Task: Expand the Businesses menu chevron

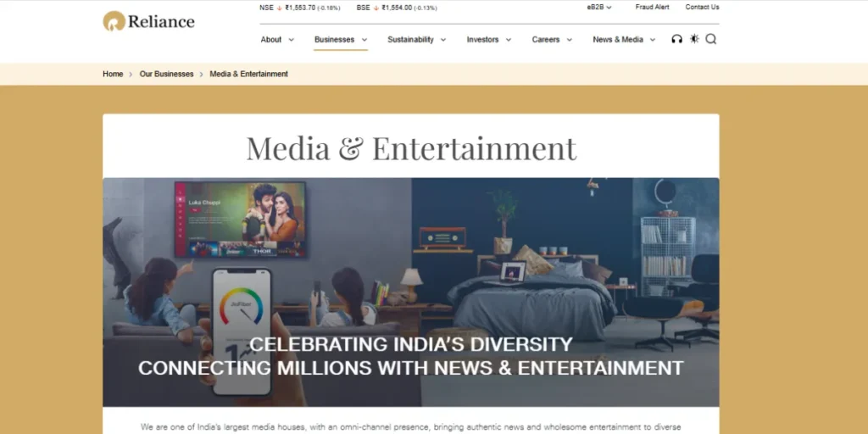Action: point(364,40)
